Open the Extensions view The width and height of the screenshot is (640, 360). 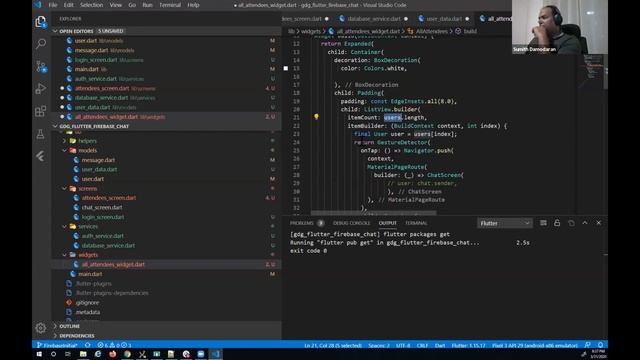[x=41, y=111]
